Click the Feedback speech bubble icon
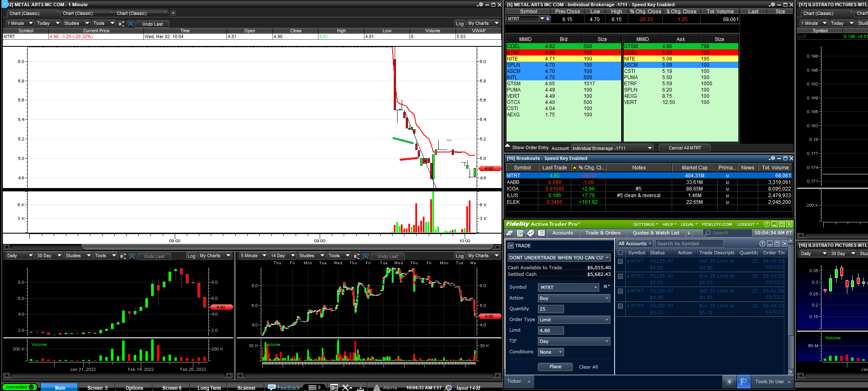 (272, 387)
